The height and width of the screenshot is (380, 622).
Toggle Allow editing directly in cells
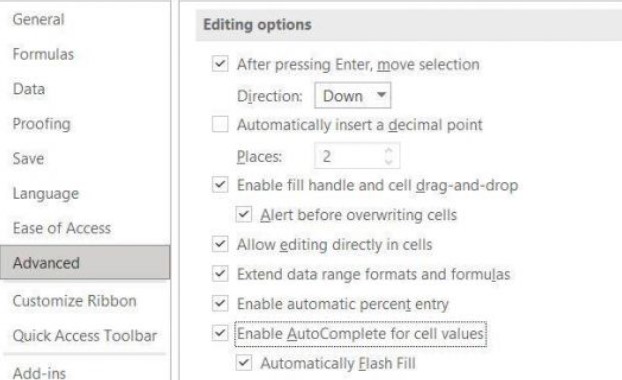220,244
